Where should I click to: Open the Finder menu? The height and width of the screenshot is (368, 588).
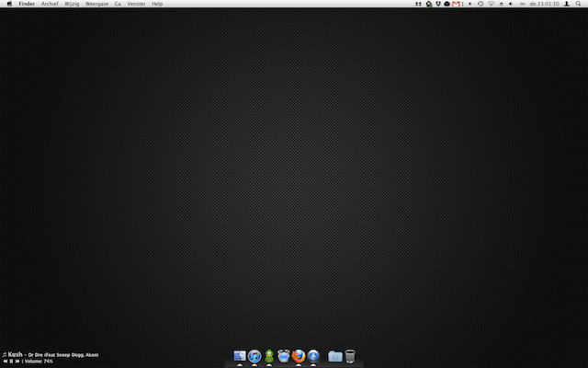[27, 4]
